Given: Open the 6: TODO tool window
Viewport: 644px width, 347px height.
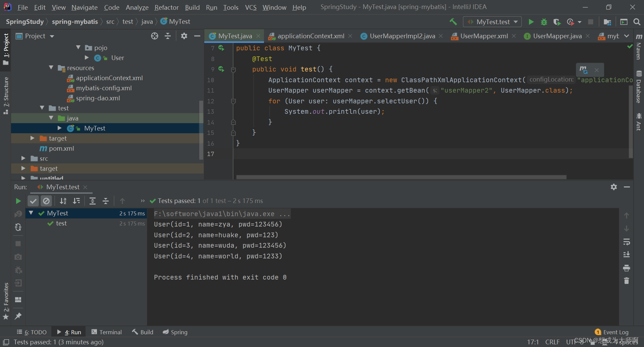Looking at the screenshot, I should tap(32, 332).
